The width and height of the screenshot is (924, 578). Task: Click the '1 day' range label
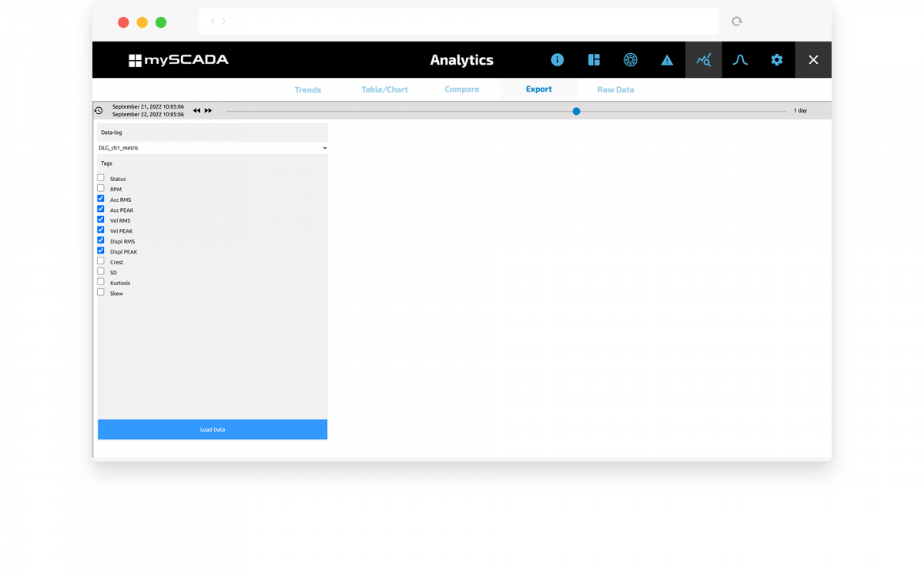pyautogui.click(x=801, y=111)
